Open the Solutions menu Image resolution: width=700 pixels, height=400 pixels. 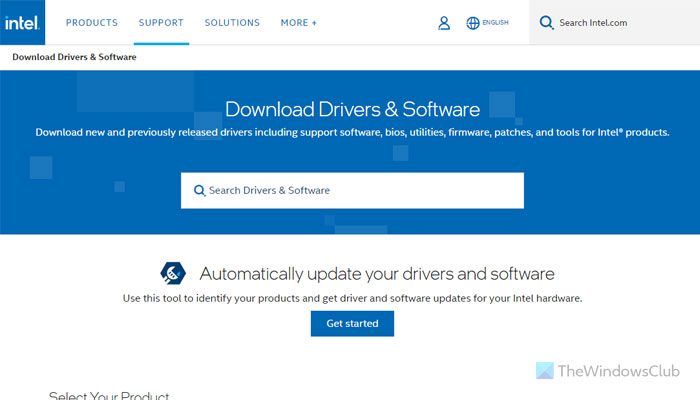click(232, 23)
